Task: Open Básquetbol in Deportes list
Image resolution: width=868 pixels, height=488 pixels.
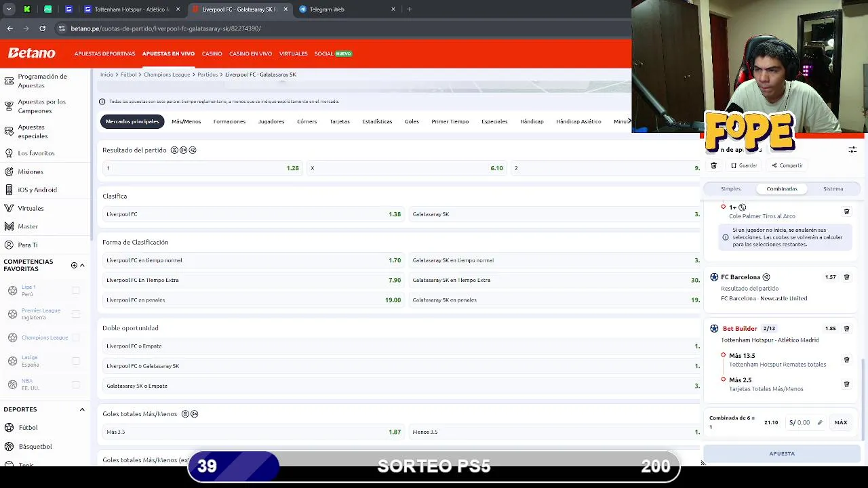Action: (35, 447)
